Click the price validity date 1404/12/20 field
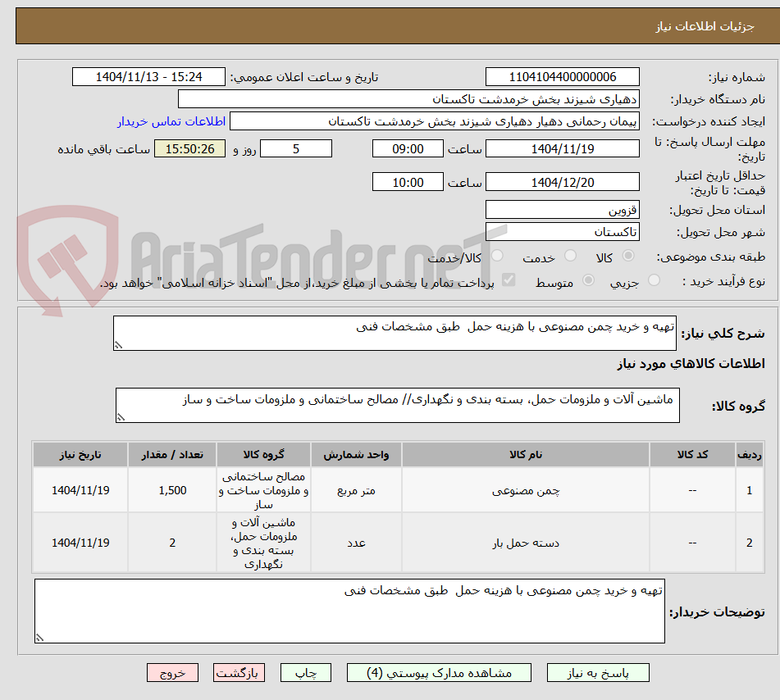 point(562,182)
